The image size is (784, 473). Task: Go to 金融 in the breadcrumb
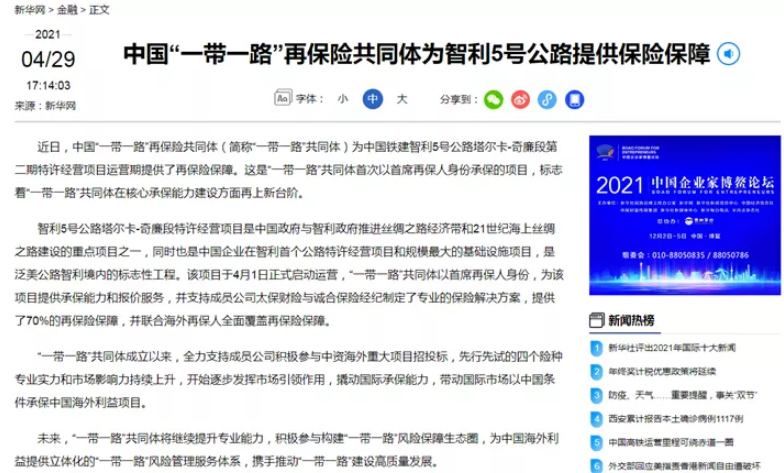point(67,10)
